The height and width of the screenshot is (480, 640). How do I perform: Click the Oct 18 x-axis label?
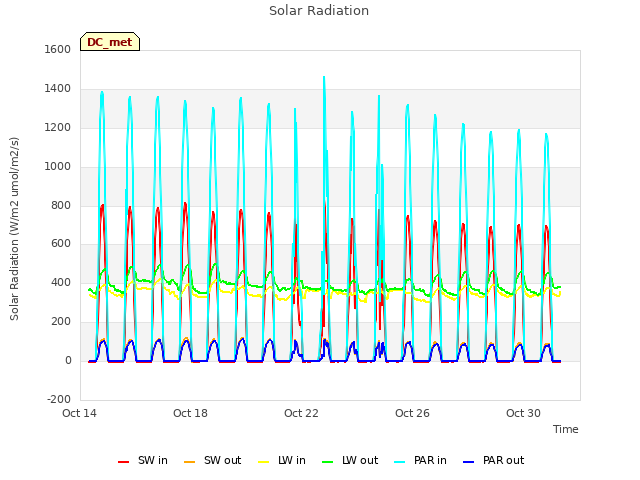point(190,413)
